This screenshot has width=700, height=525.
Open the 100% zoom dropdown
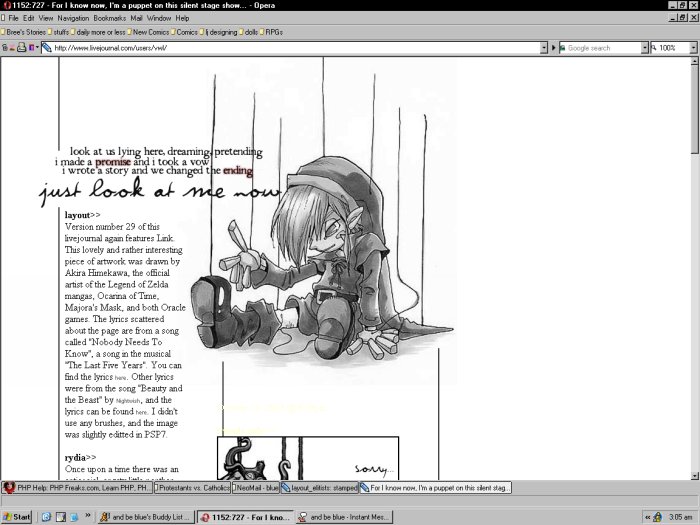point(693,48)
